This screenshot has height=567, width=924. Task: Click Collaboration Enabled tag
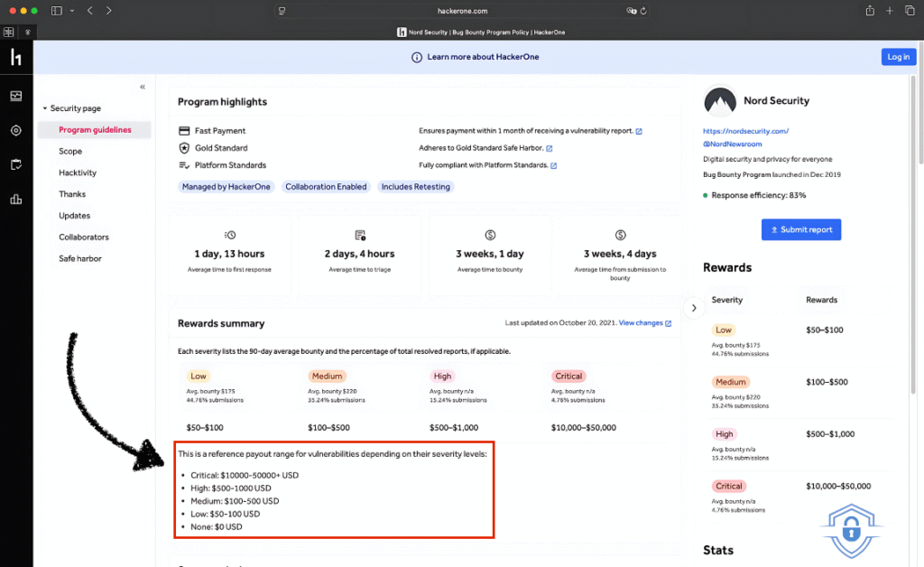pyautogui.click(x=326, y=187)
